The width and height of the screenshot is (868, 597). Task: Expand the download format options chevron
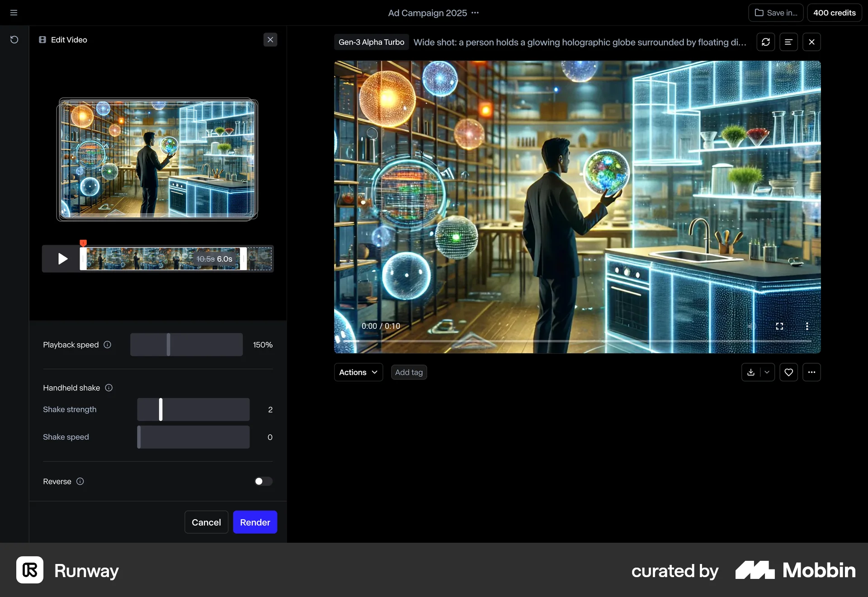(x=767, y=372)
